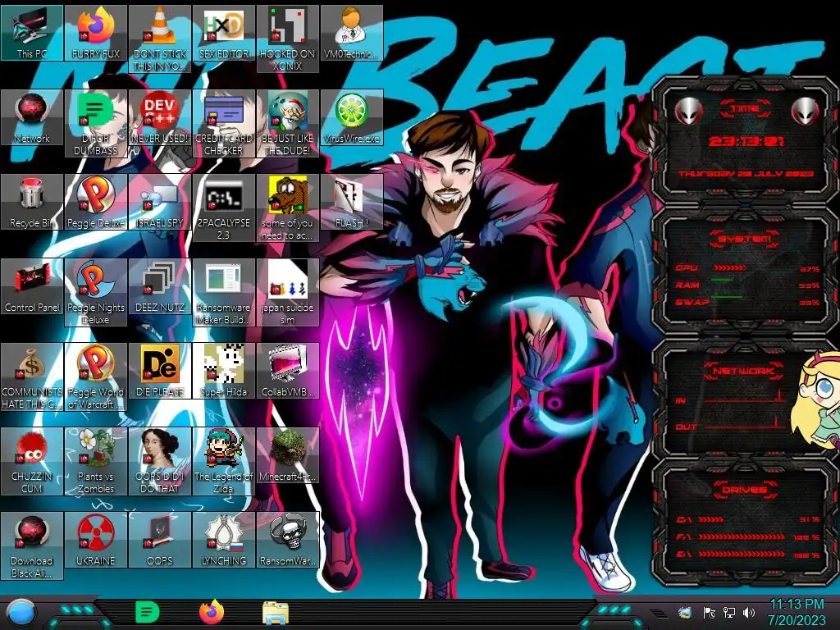Open the 2PACALYPSE 2.3 command prompt icon

tap(224, 208)
